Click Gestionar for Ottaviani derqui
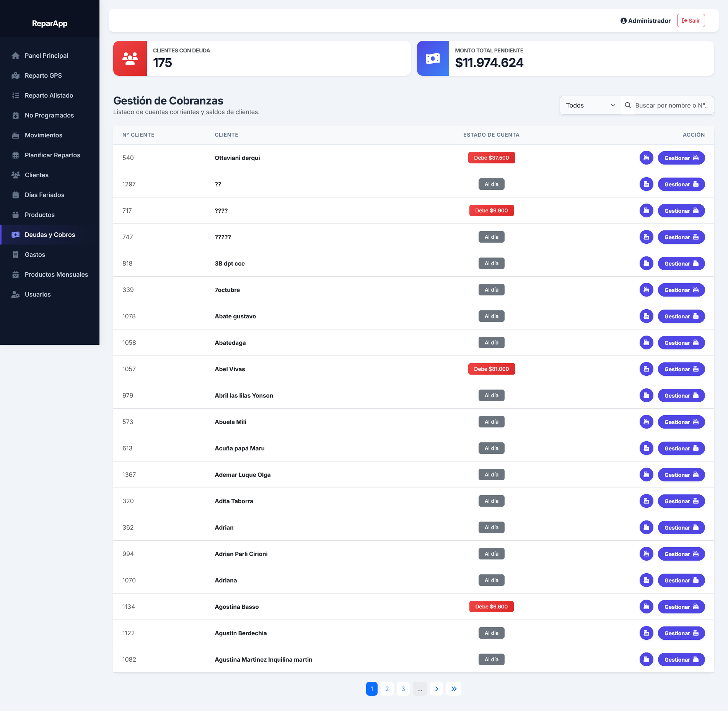This screenshot has height=711, width=728. pyautogui.click(x=681, y=158)
